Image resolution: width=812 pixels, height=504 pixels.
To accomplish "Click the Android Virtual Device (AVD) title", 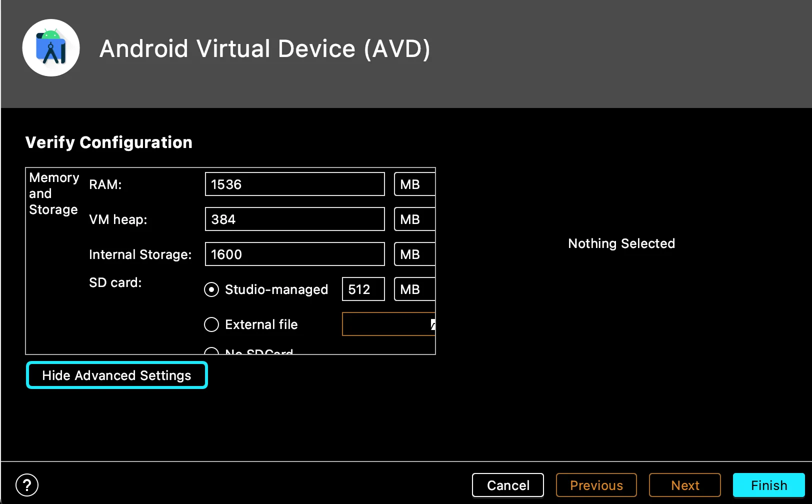I will [x=265, y=49].
